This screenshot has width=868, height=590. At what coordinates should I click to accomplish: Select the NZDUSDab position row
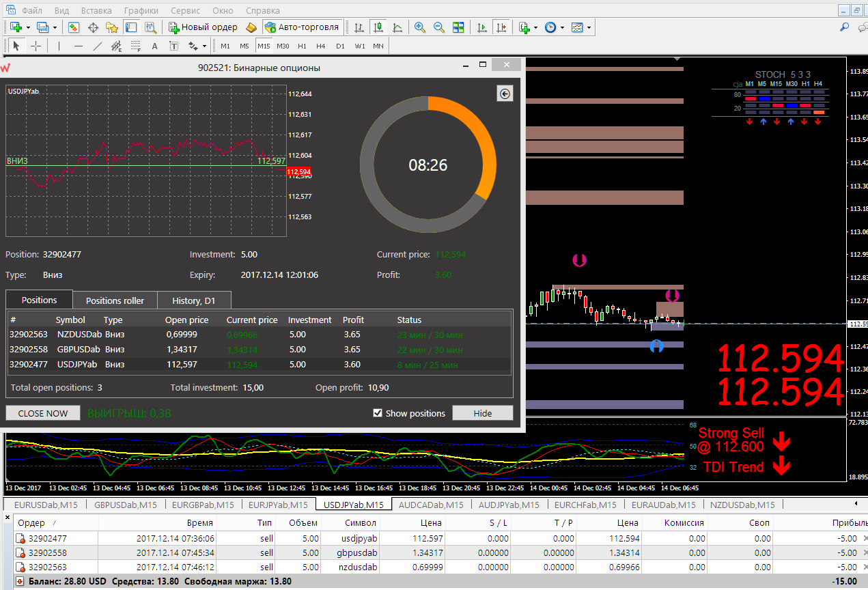[260, 335]
